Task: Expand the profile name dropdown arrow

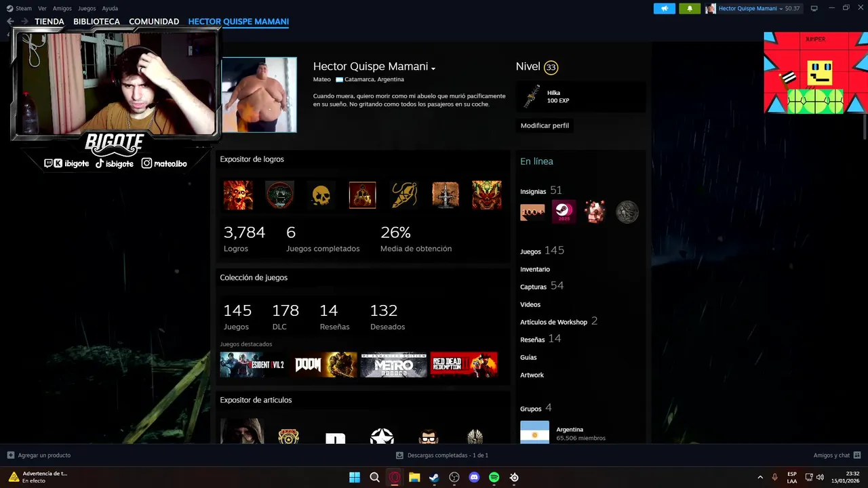Action: pyautogui.click(x=433, y=68)
